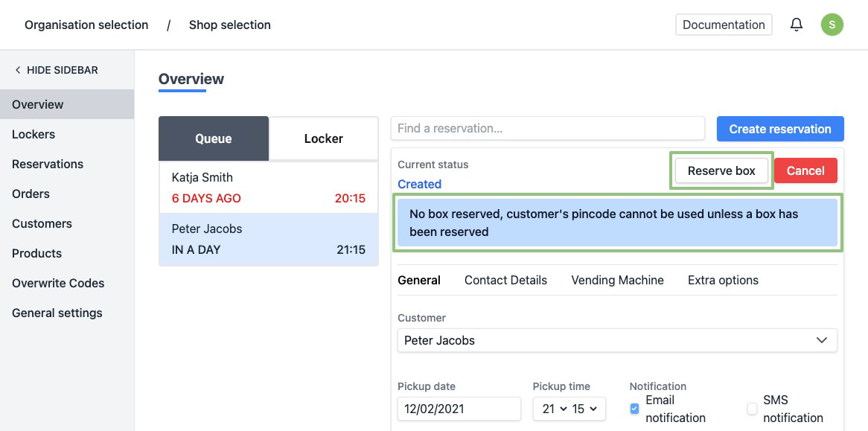The width and height of the screenshot is (868, 431).
Task: Open the Documentation link
Action: tap(723, 25)
